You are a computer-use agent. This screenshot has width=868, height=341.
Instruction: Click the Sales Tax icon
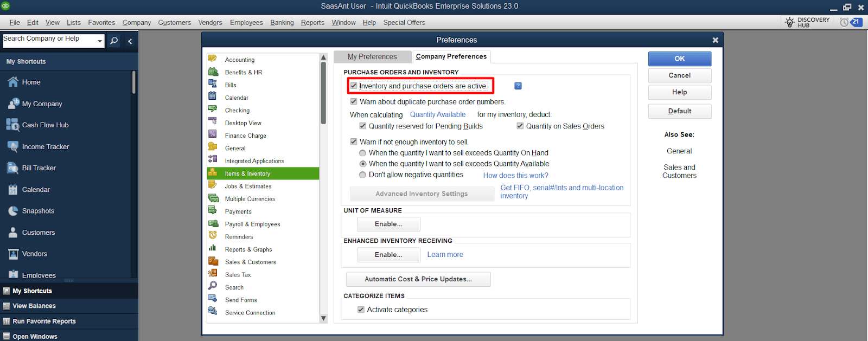[213, 273]
